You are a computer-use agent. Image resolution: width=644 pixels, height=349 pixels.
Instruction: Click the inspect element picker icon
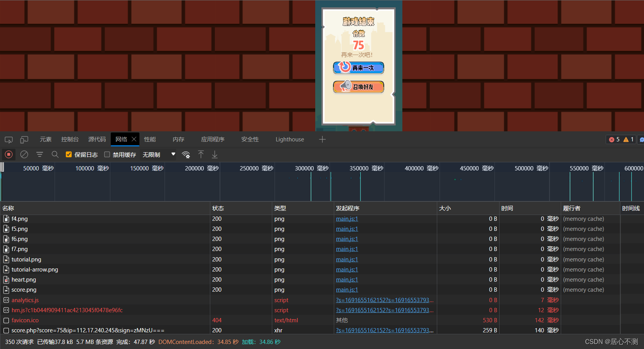(x=9, y=139)
